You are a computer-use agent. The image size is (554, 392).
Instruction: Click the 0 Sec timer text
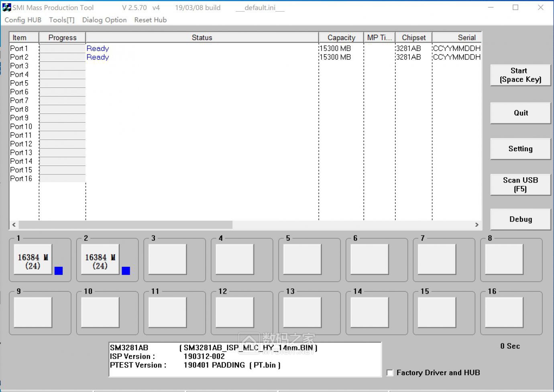coord(510,346)
